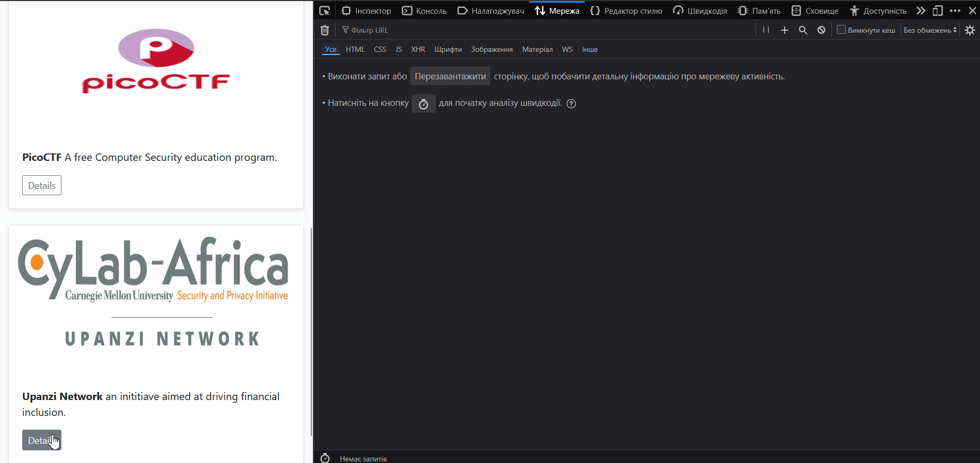Open devtools three-dot options menu
The image size is (980, 463).
[x=955, y=11]
